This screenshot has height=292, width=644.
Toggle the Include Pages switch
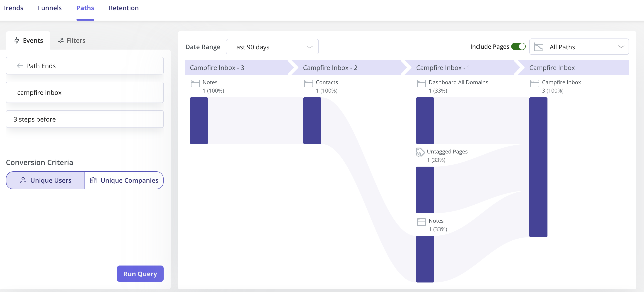[518, 47]
